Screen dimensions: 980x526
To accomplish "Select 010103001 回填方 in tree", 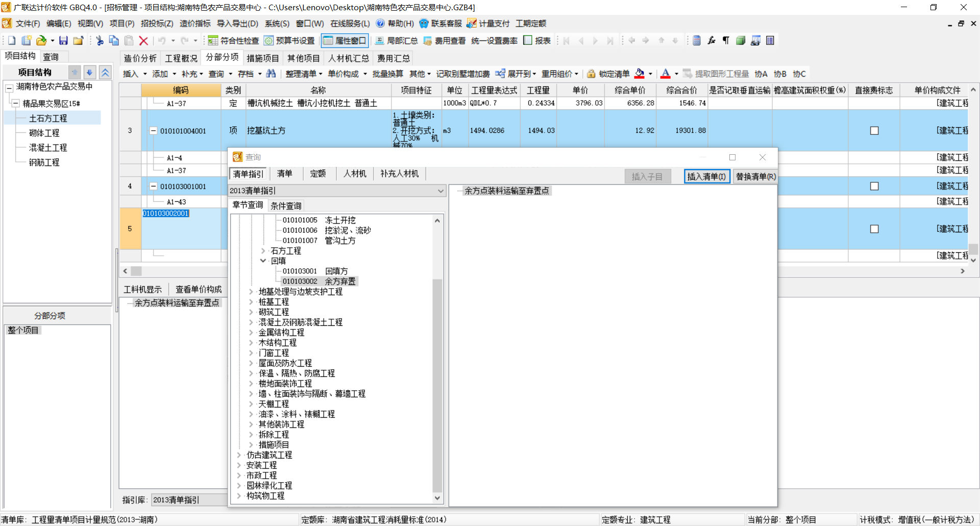I will (315, 271).
